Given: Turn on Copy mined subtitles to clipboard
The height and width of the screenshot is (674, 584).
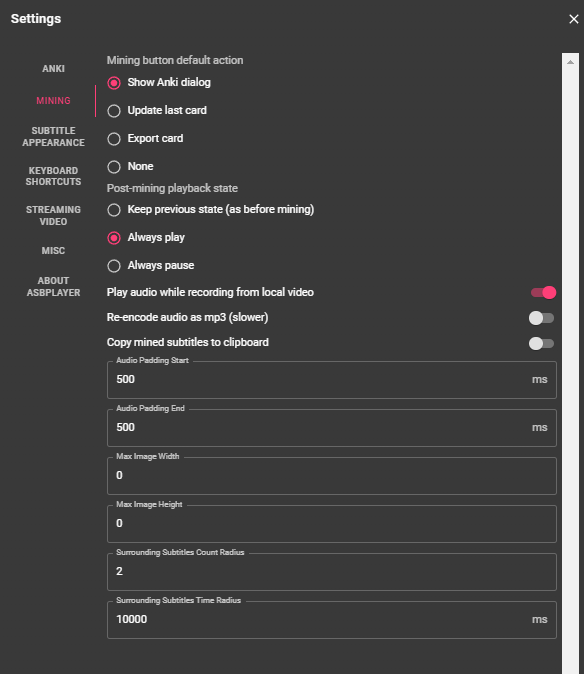Looking at the screenshot, I should [x=541, y=343].
